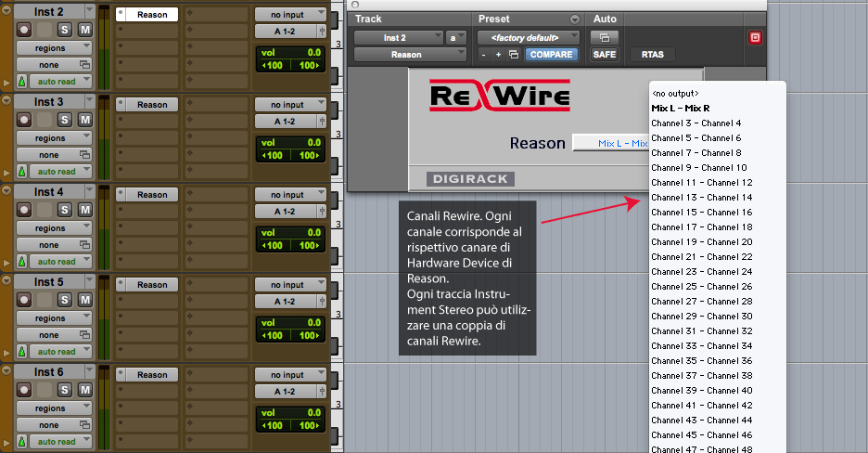Select Channel 3 - Channel 4 output

pyautogui.click(x=696, y=123)
